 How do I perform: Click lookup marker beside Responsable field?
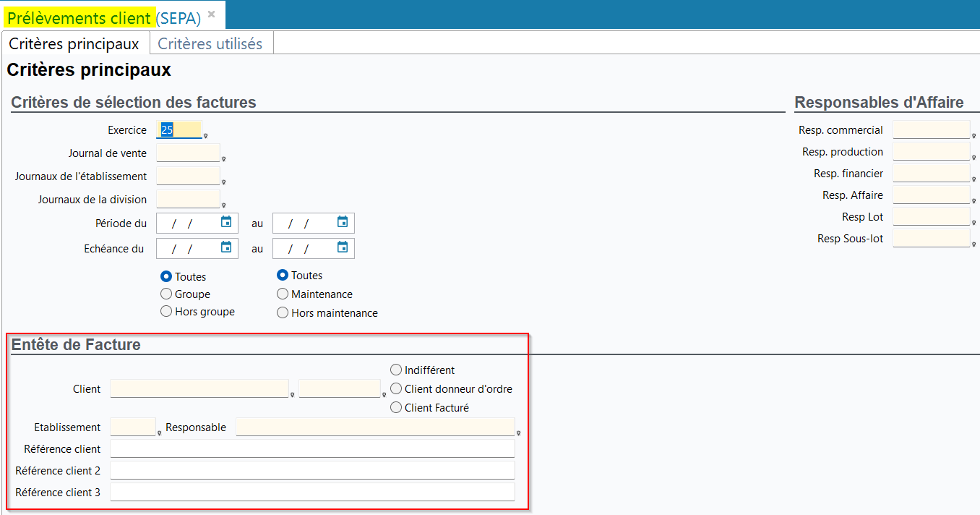point(518,433)
